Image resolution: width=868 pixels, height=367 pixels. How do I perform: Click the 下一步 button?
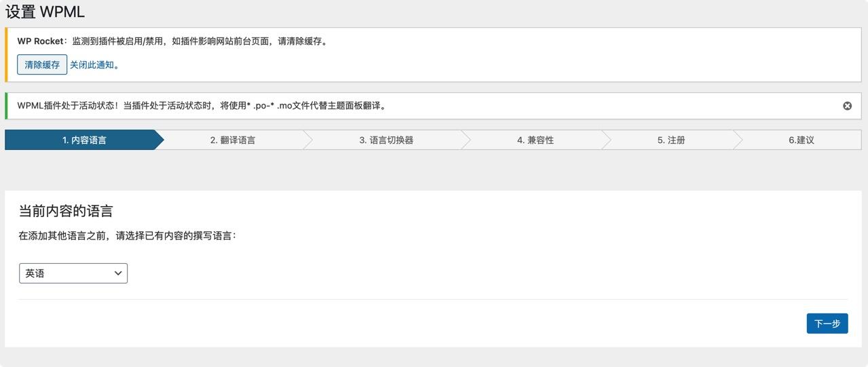point(827,324)
